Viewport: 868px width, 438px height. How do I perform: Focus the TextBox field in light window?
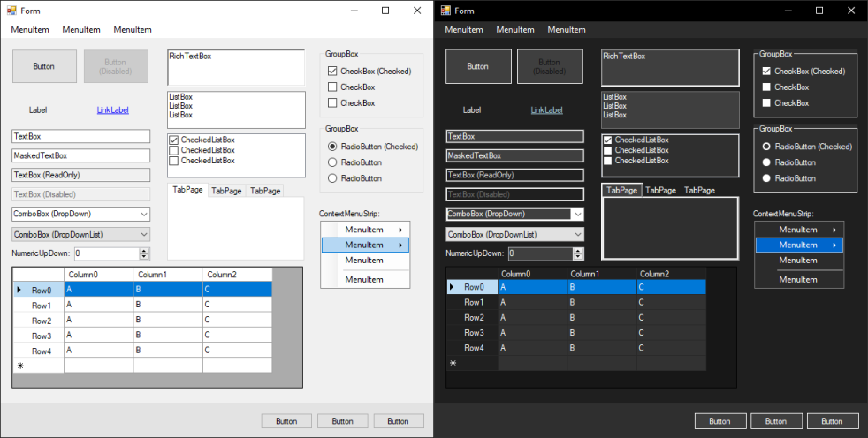tap(80, 136)
